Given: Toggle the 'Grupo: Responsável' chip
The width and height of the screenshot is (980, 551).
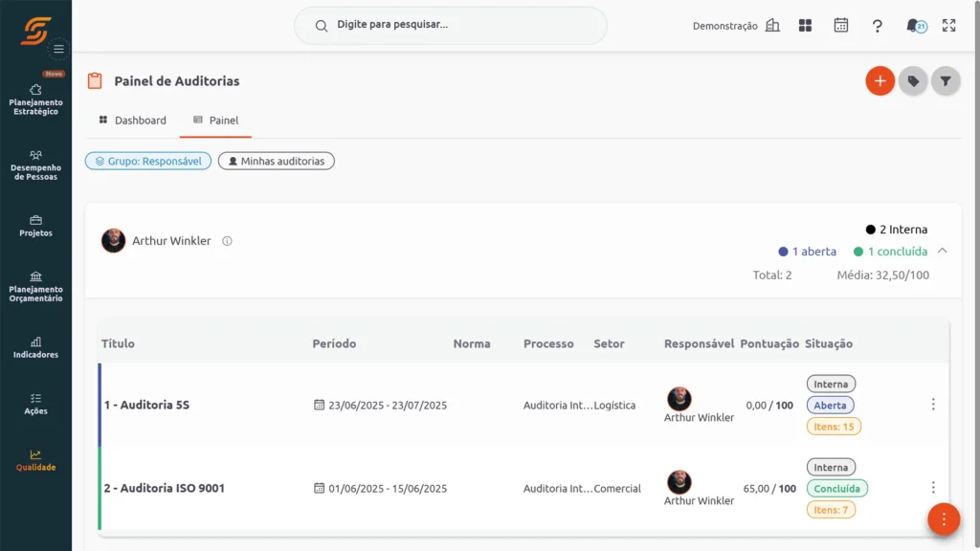Looking at the screenshot, I should (148, 161).
